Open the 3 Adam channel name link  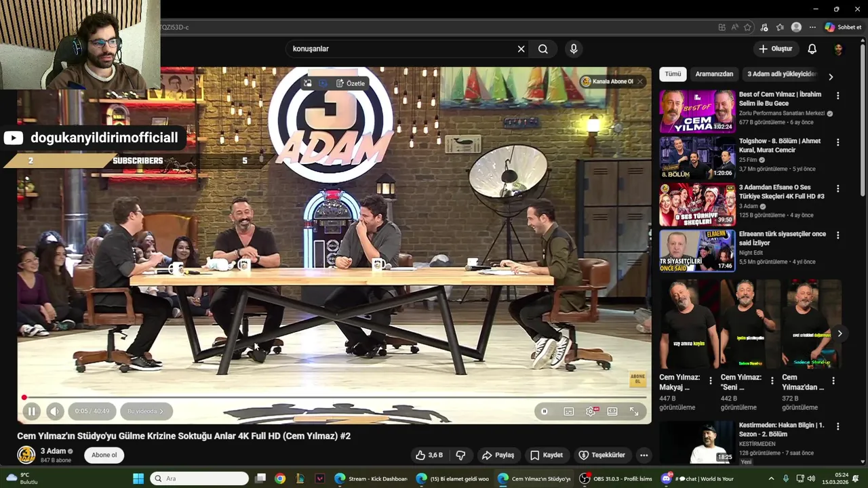coord(53,451)
